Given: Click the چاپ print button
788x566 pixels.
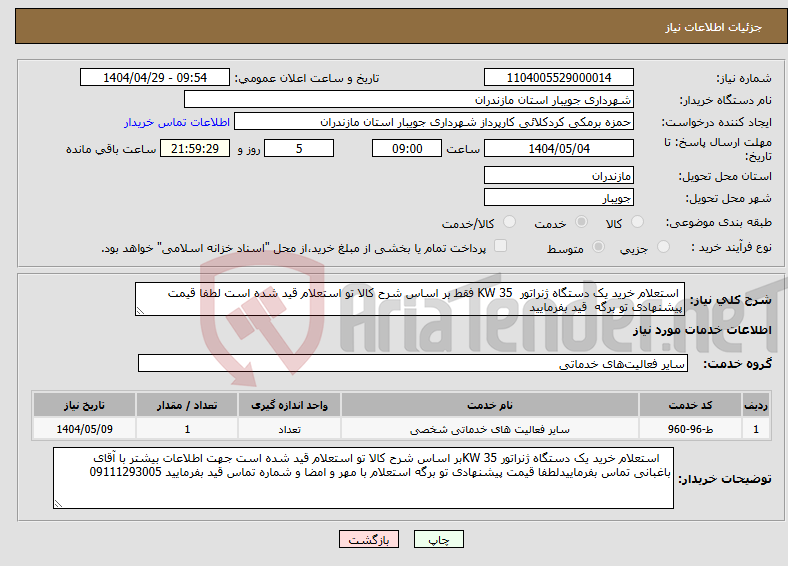Looking at the screenshot, I should click(439, 539).
